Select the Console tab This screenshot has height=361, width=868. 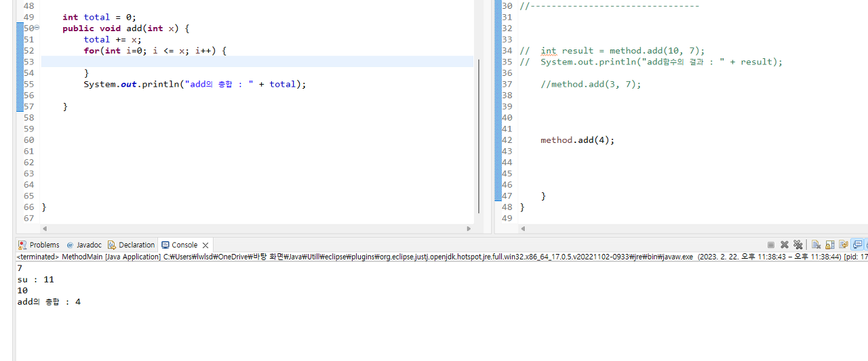[x=184, y=245]
